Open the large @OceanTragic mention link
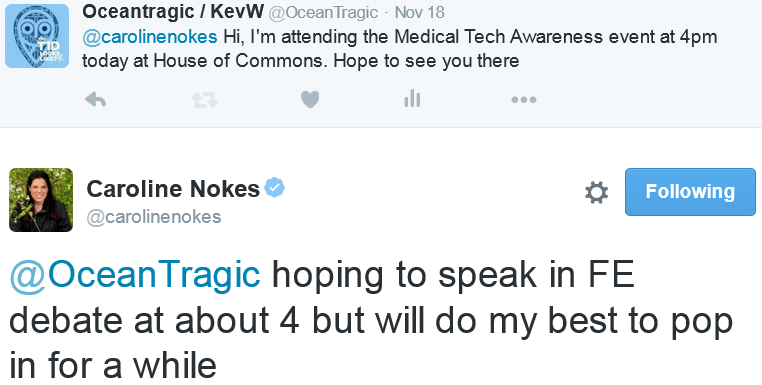Screen dimensions: 762x385 [135, 275]
